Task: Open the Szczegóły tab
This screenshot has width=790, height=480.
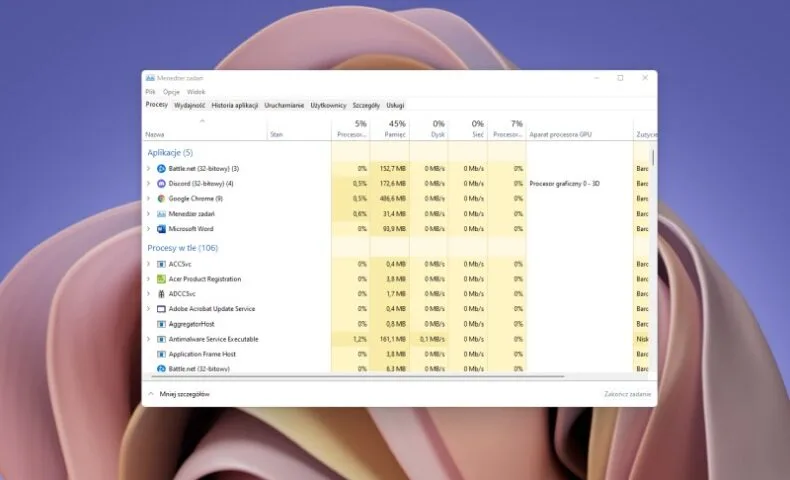Action: [x=366, y=106]
